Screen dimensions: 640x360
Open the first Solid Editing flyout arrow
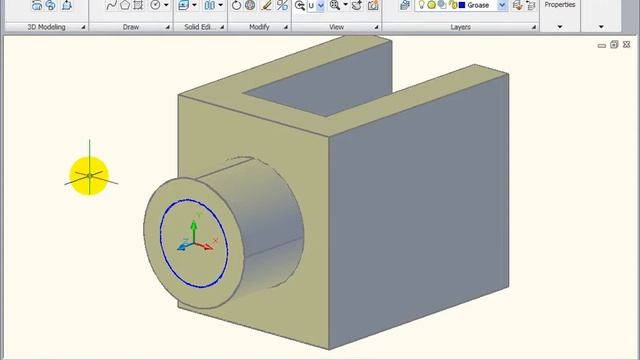(x=194, y=5)
